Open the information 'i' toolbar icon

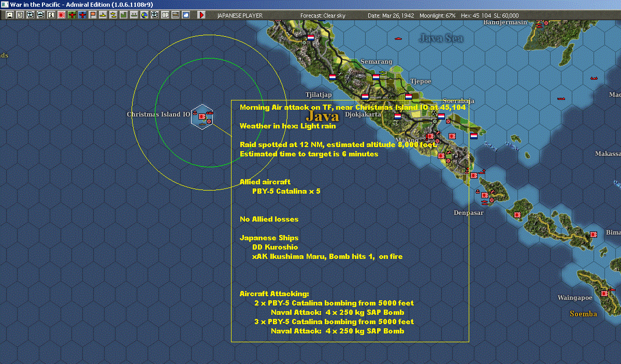pyautogui.click(x=51, y=15)
